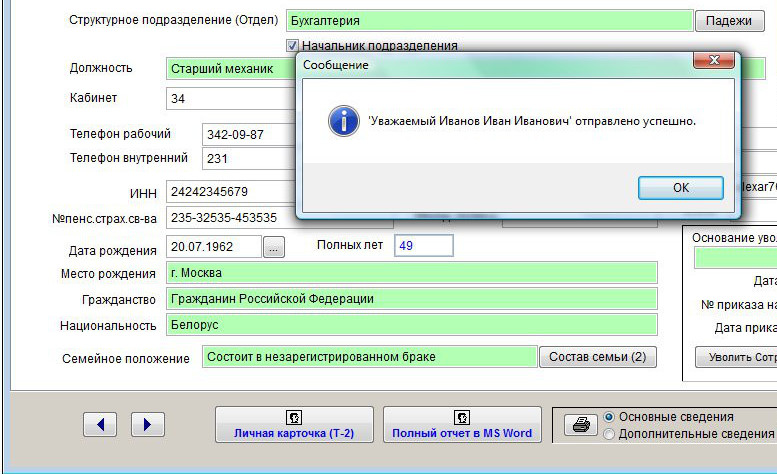Click the Гражданство field
This screenshot has height=474, width=777.
coord(412,299)
